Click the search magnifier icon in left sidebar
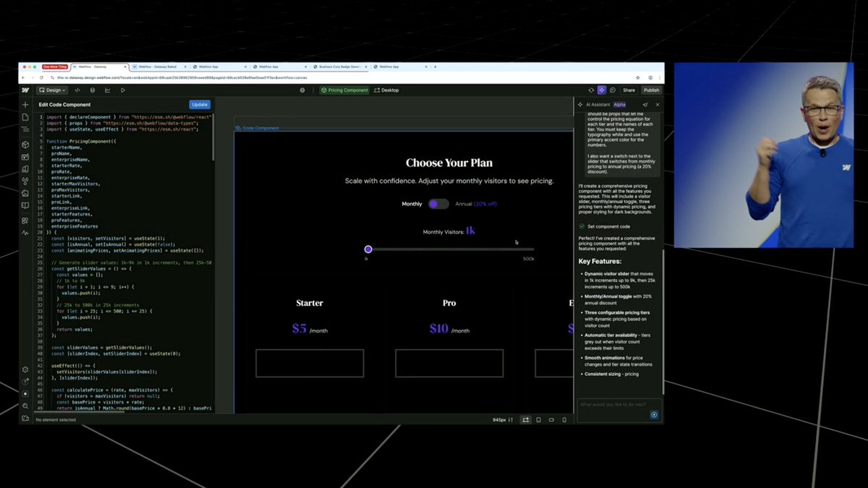This screenshot has width=868, height=488. [25, 406]
